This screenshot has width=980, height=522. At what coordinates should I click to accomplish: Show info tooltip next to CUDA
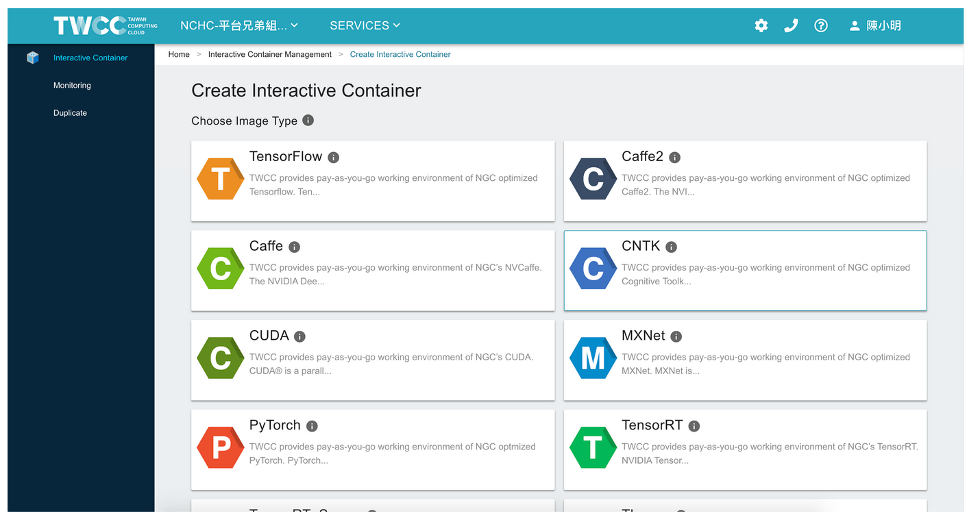pos(300,336)
